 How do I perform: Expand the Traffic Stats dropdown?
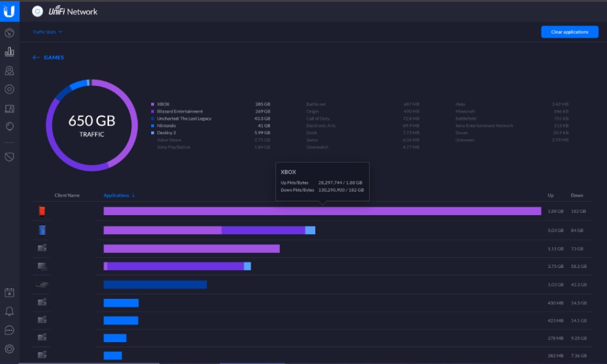pos(47,32)
